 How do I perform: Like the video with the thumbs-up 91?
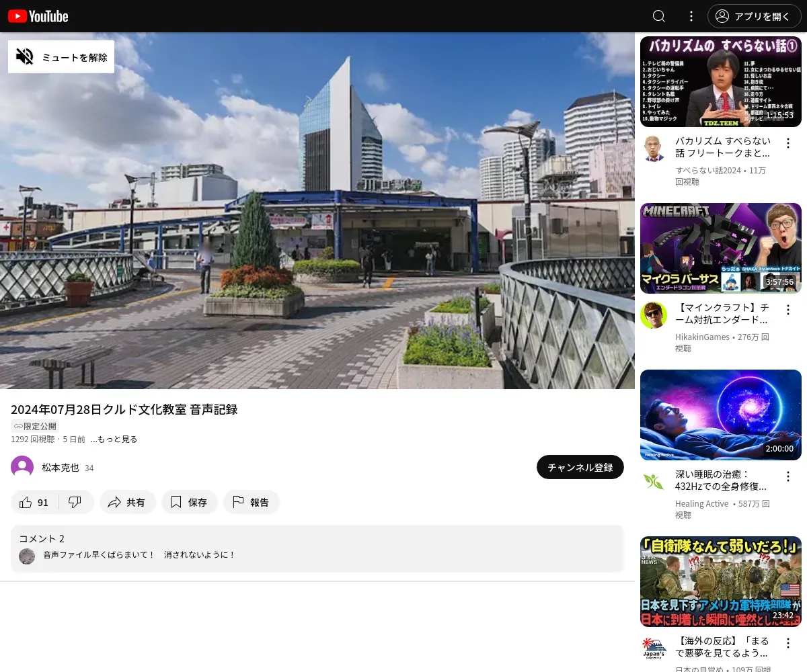[35, 502]
